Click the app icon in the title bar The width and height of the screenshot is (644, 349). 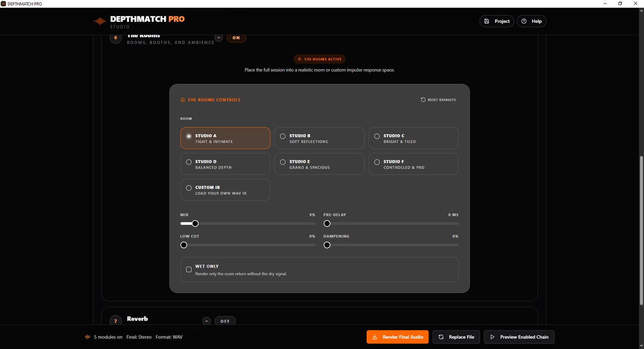click(3, 3)
